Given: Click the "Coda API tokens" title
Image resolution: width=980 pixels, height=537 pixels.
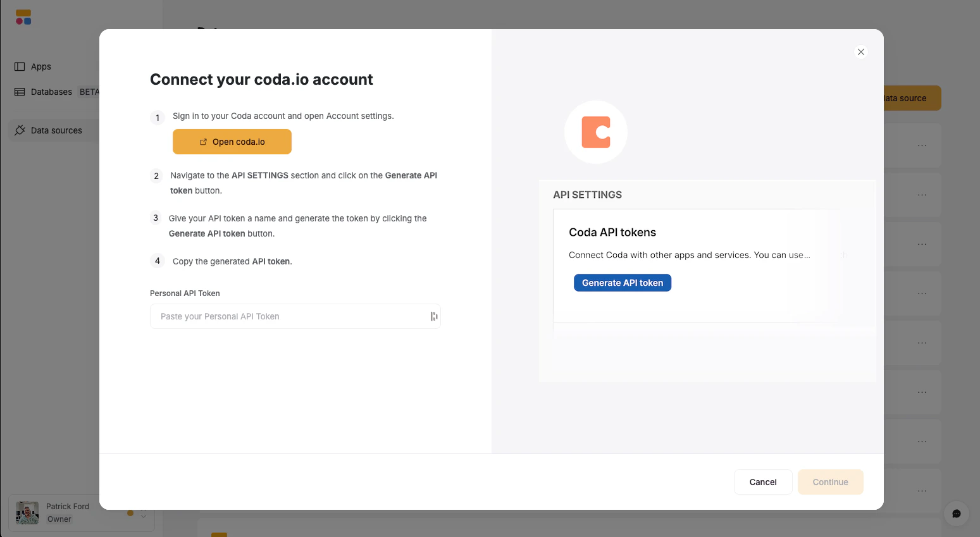Looking at the screenshot, I should pos(612,232).
